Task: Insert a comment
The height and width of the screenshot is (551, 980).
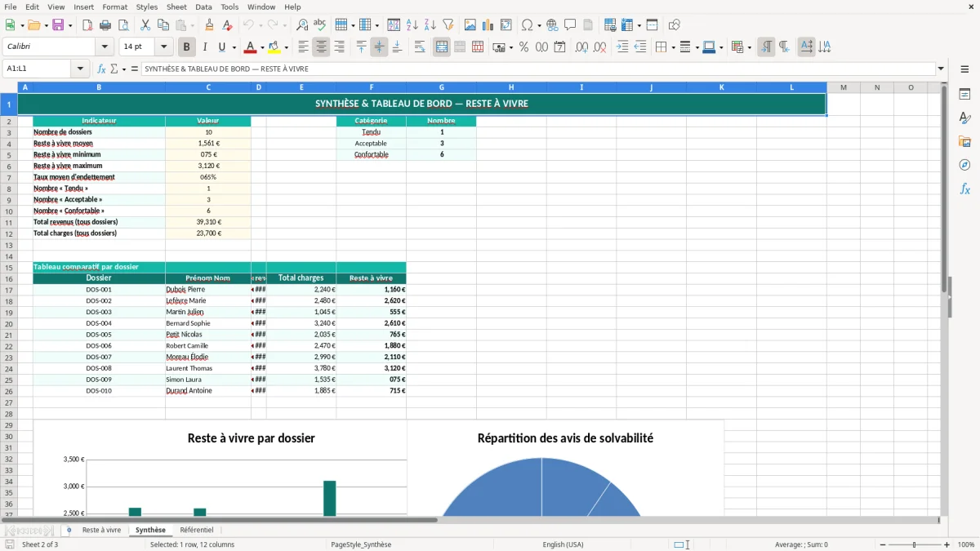Action: (x=570, y=25)
